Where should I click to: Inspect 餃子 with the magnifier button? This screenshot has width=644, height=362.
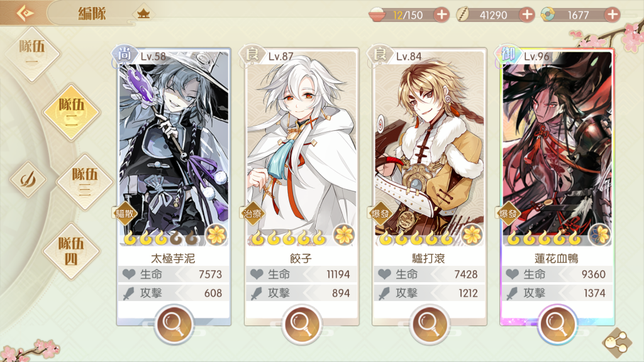(x=301, y=324)
